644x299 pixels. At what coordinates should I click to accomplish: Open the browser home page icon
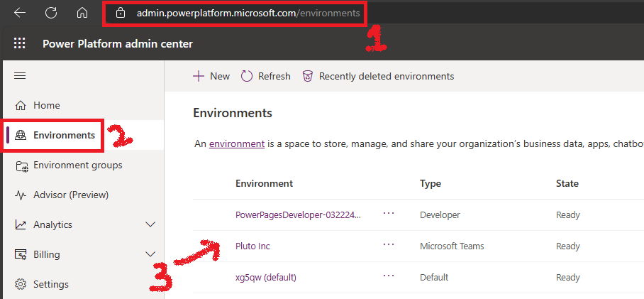pos(82,13)
